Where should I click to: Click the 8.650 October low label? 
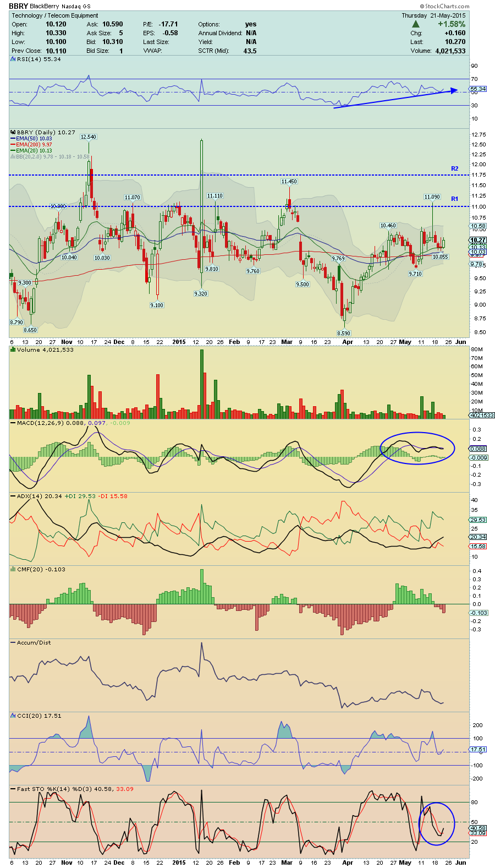coord(30,330)
